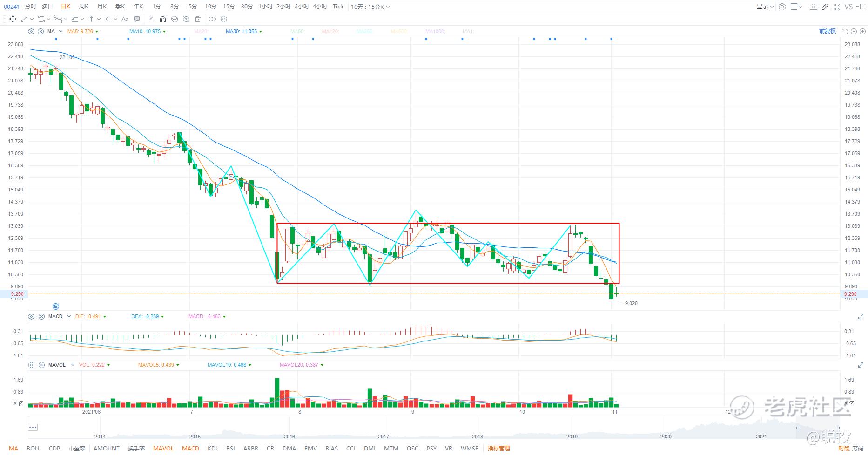Zoom in chart with plus icon
Image resolution: width=868 pixels, height=457 pixels.
[x=862, y=31]
